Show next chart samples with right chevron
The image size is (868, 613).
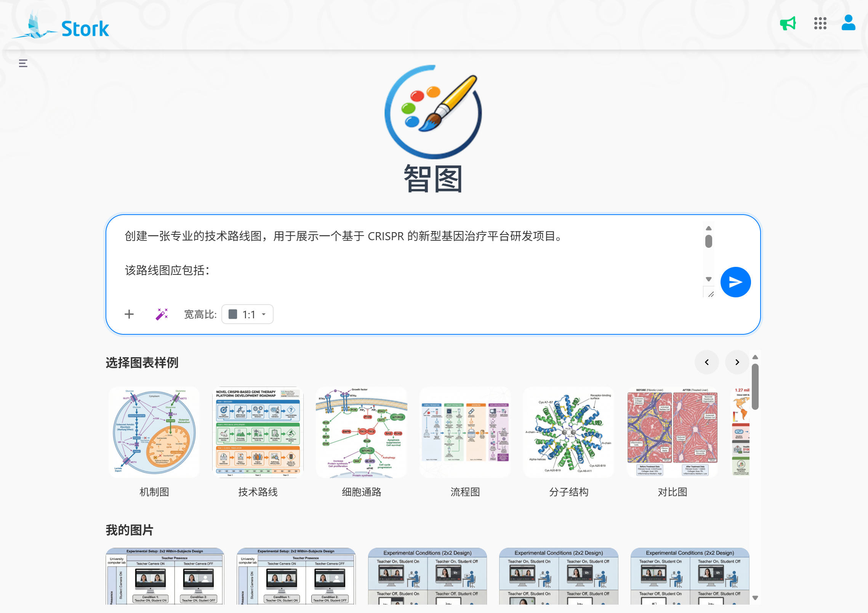(737, 362)
